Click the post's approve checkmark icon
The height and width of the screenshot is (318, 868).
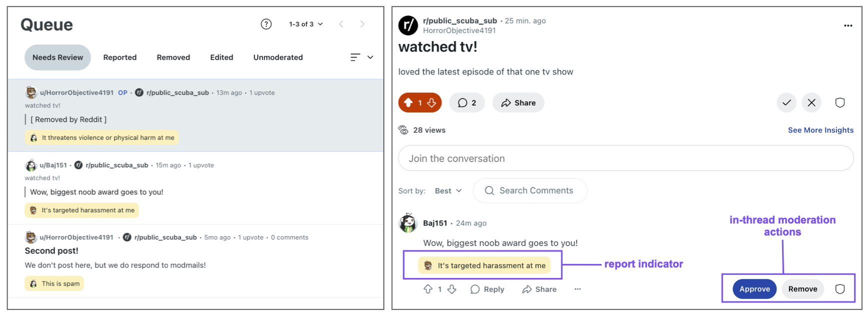pyautogui.click(x=787, y=102)
